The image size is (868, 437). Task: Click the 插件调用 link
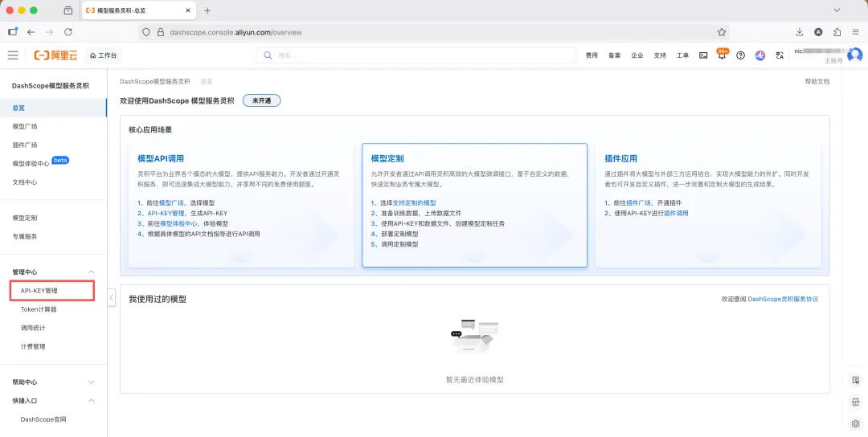(x=676, y=213)
